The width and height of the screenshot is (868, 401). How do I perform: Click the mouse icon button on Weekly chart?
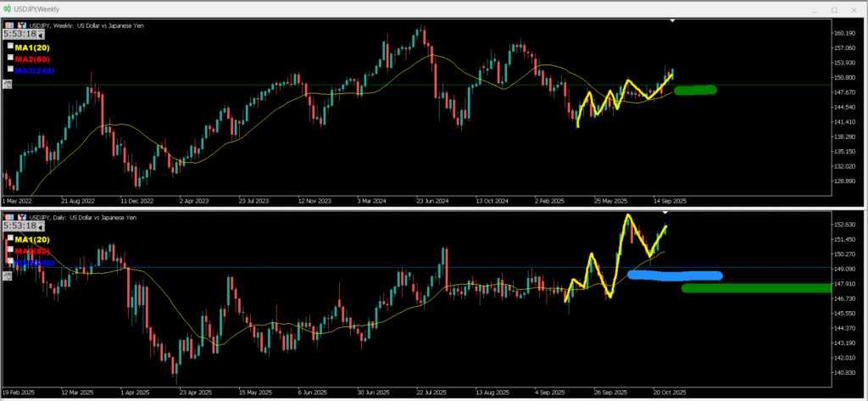tap(8, 83)
